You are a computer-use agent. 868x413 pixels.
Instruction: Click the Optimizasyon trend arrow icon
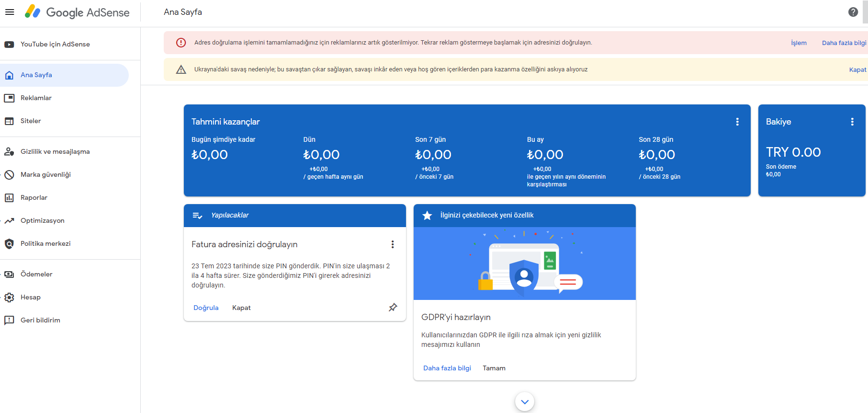pyautogui.click(x=9, y=221)
